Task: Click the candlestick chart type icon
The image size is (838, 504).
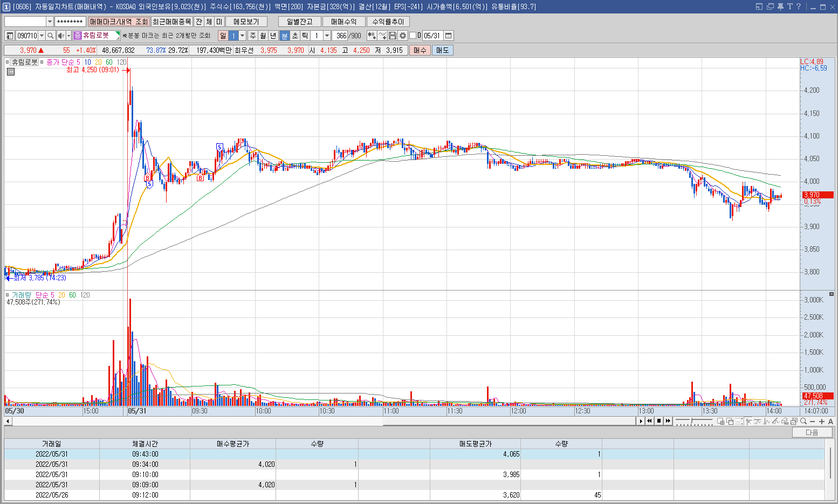Action: pos(372,36)
